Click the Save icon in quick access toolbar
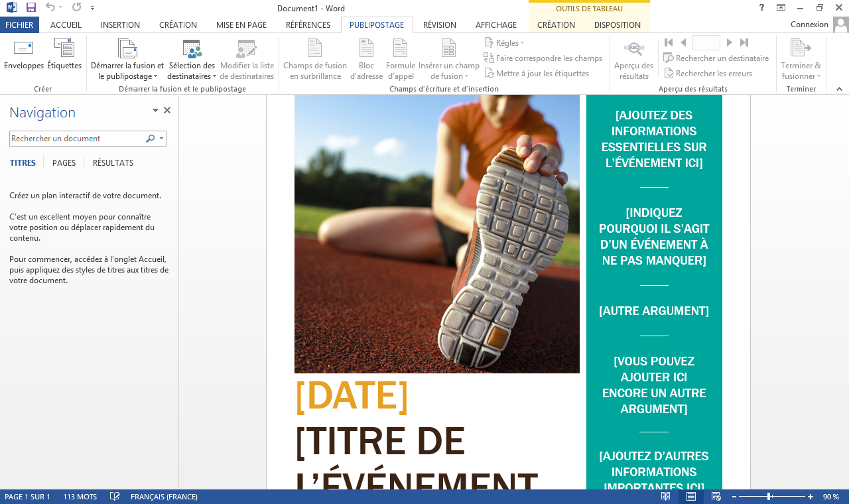This screenshot has height=504, width=849. (31, 8)
